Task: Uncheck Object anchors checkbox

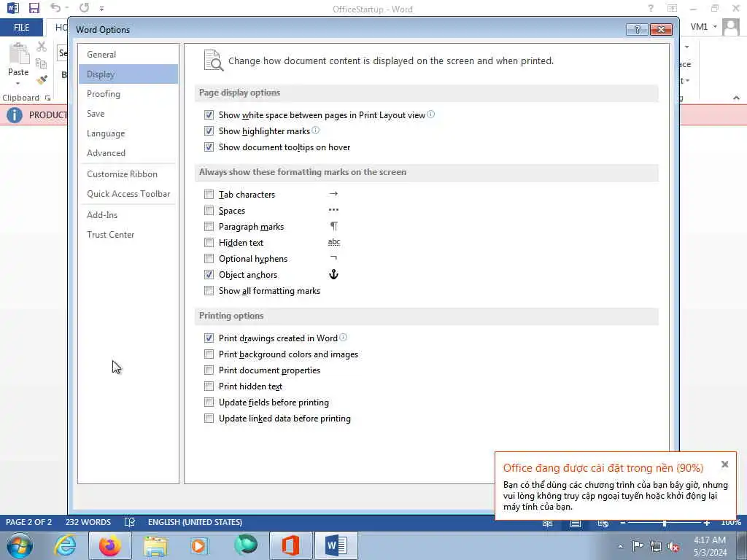Action: click(x=209, y=275)
